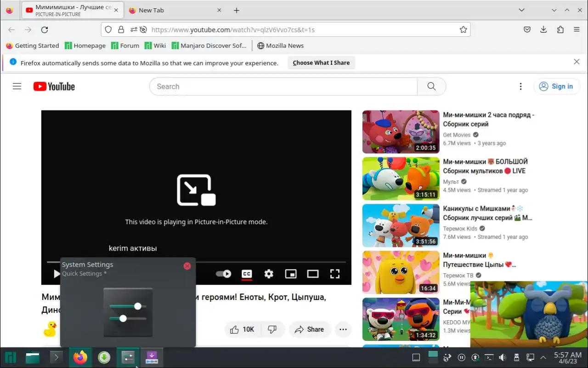Image resolution: width=588 pixels, height=368 pixels.
Task: Click the Get Movies channel name
Action: tap(457, 135)
